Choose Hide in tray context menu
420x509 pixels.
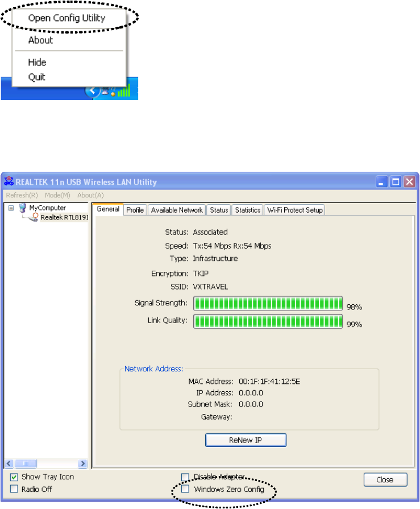click(37, 63)
